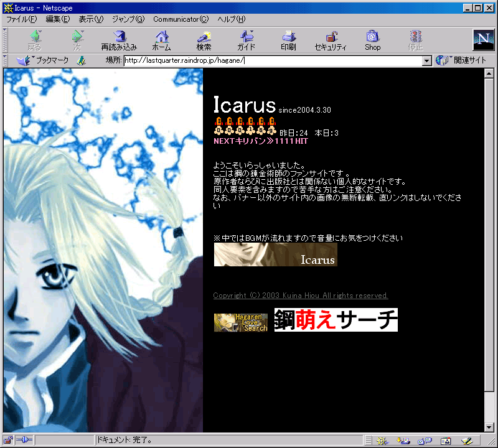Screen dimensions: 498x448
Task: Click the pink NEXTキリバン≫1111HIT text
Action: [x=261, y=141]
